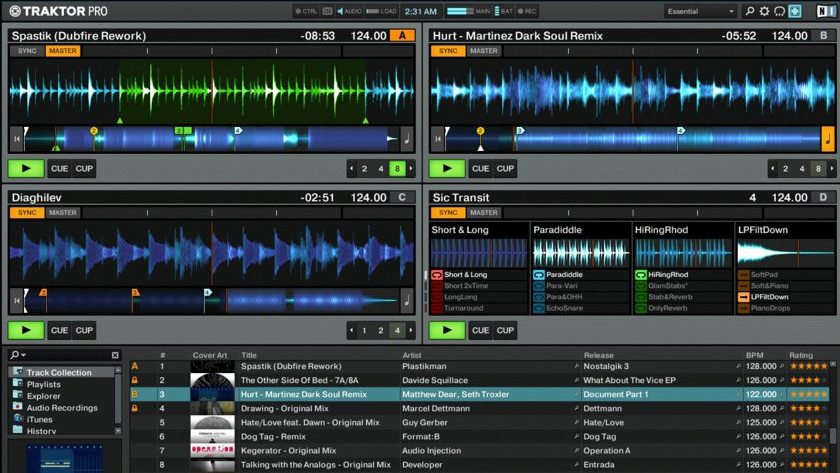The width and height of the screenshot is (840, 473).
Task: Click CUE button on deck A
Action: tap(59, 168)
